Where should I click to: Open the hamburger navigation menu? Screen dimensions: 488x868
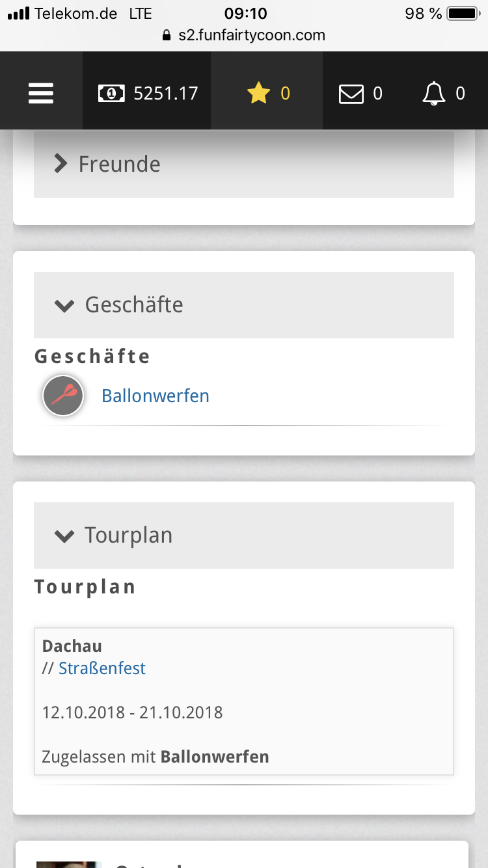tap(41, 94)
